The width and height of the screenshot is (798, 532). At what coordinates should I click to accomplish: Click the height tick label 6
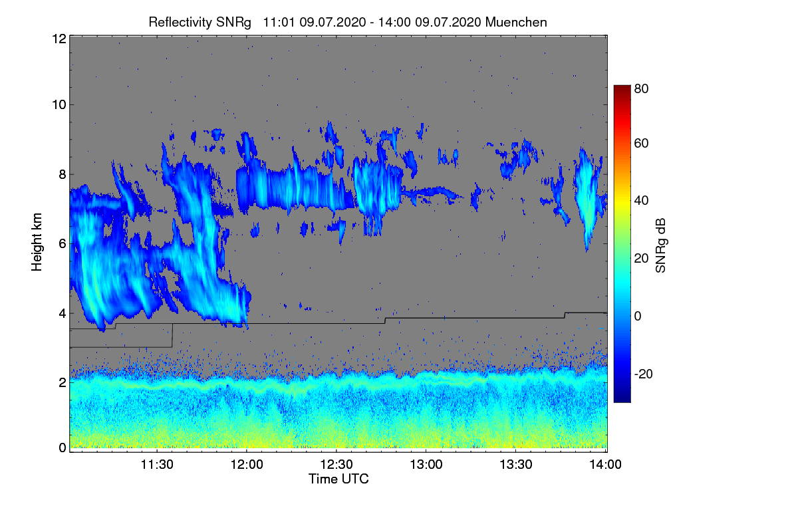[x=62, y=243]
